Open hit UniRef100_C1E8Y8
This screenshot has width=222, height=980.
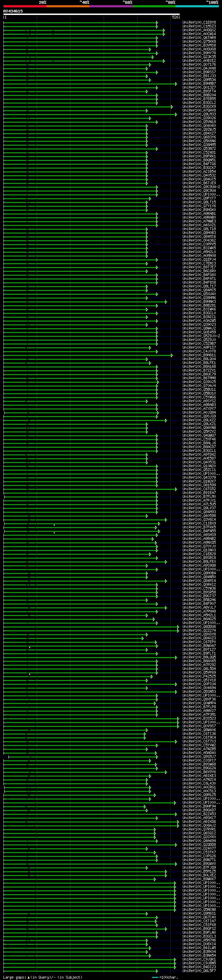coord(199,23)
